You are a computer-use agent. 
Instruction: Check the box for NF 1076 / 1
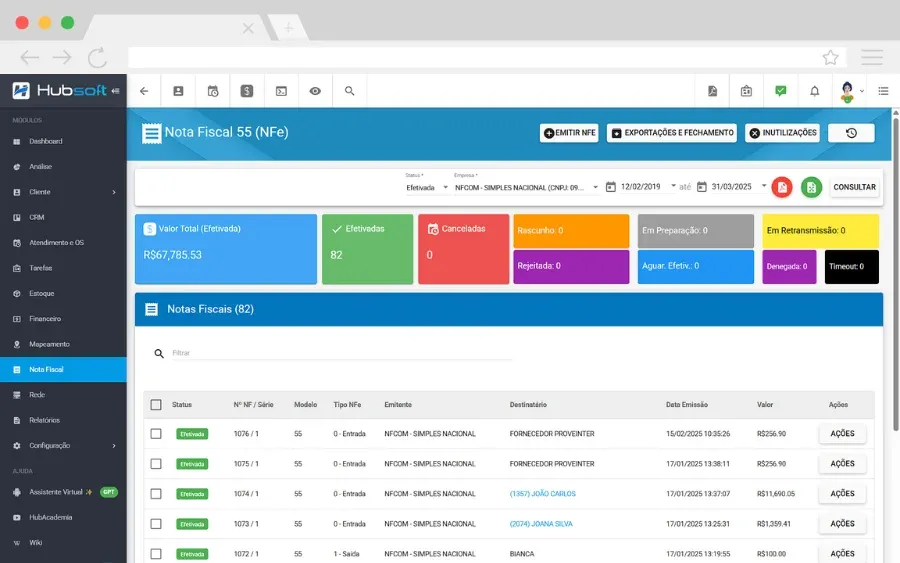[156, 434]
